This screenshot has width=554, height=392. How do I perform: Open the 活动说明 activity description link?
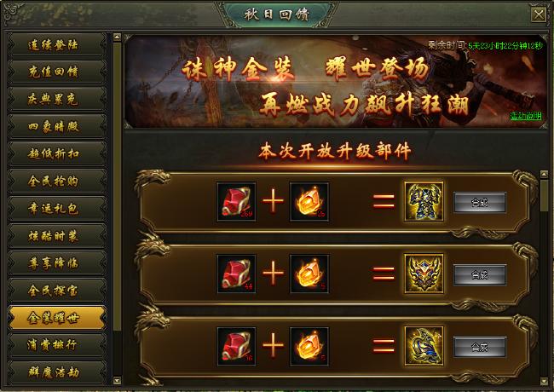point(526,116)
